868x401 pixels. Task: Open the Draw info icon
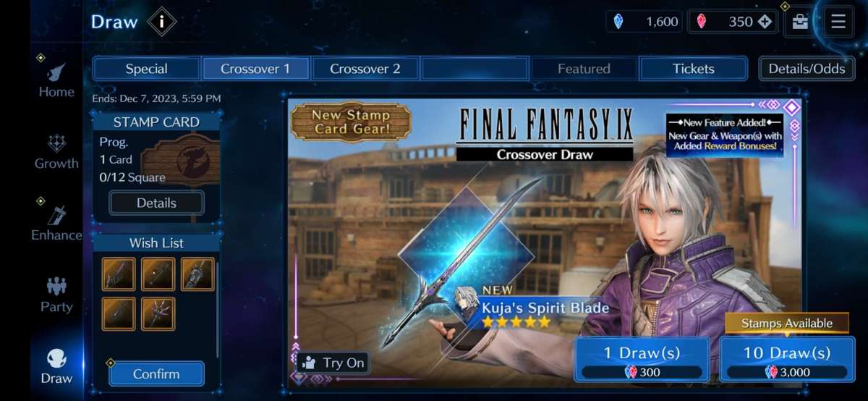[x=161, y=22]
